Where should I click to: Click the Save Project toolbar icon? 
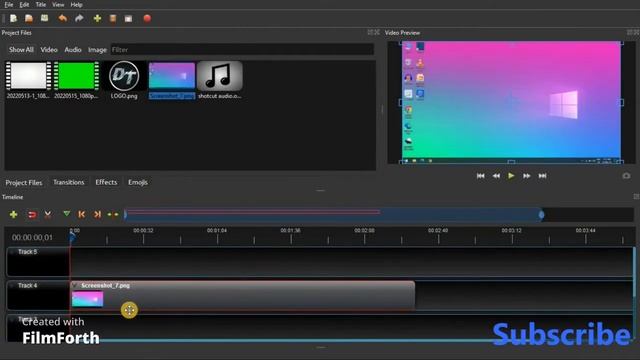pos(44,18)
